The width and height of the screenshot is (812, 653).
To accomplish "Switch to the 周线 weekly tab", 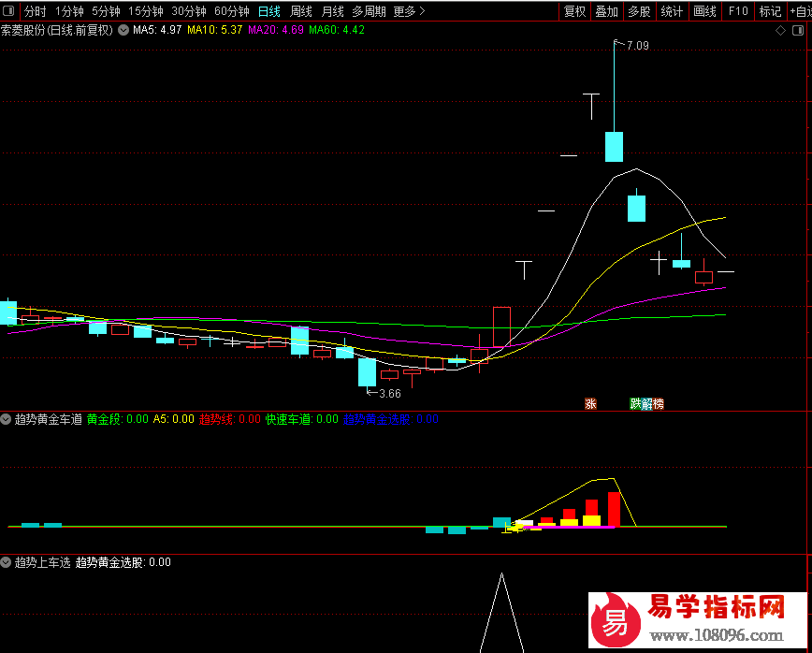I will [300, 12].
